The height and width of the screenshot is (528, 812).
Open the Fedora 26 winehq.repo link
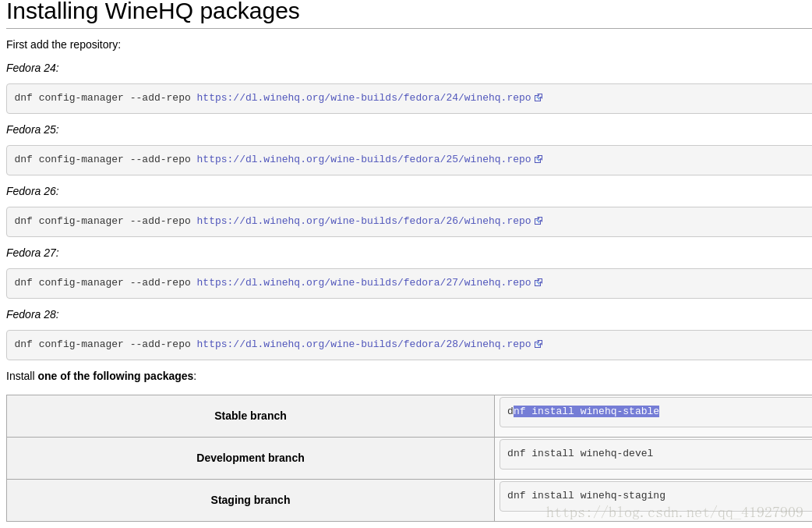tap(364, 221)
